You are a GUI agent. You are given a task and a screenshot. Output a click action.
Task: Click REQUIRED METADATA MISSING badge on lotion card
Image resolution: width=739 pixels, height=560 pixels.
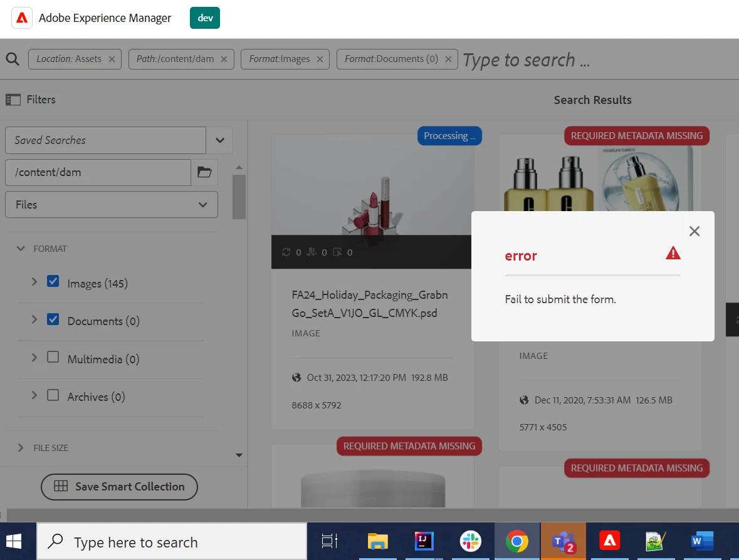coord(637,136)
